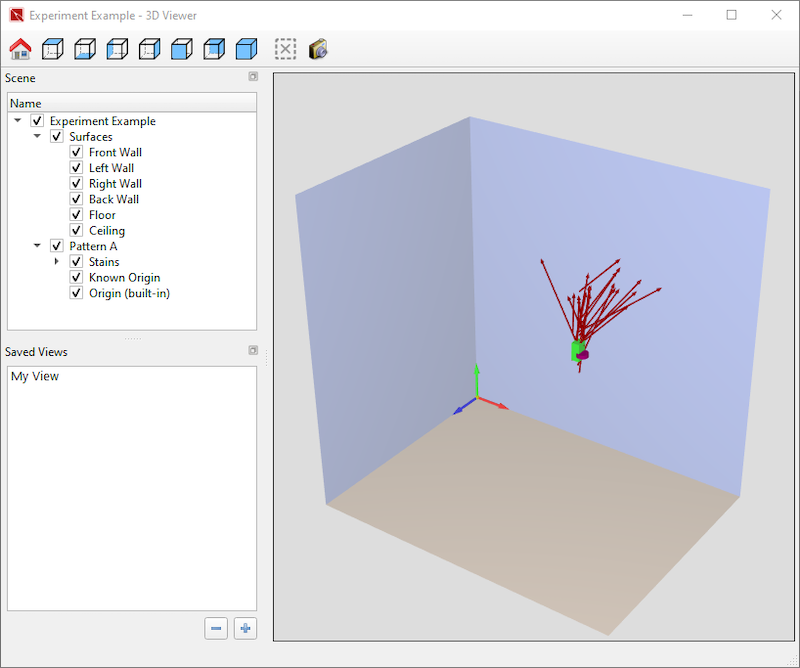
Task: Hide the Left Wall surface
Action: coord(76,168)
